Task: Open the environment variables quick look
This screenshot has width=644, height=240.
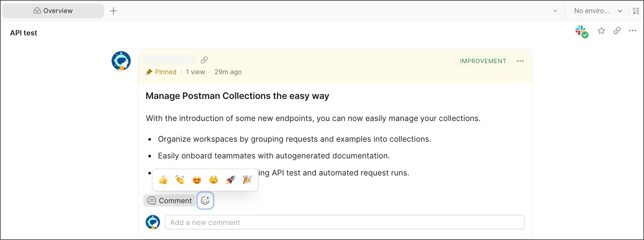Action: point(636,11)
